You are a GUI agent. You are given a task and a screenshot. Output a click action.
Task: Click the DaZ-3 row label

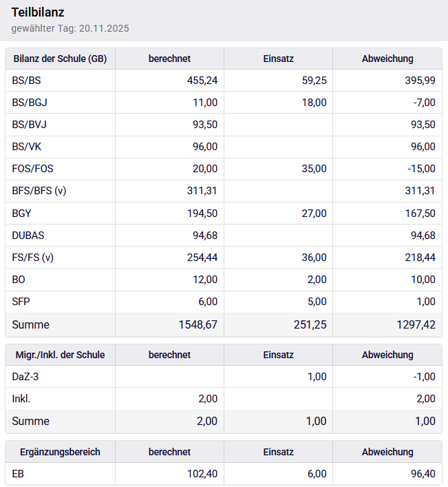click(25, 377)
